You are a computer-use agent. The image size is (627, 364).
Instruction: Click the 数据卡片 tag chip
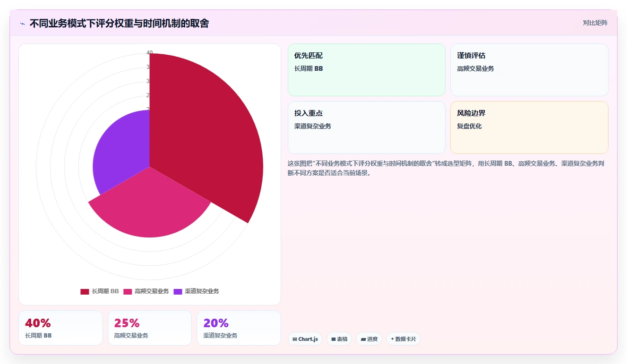click(404, 339)
